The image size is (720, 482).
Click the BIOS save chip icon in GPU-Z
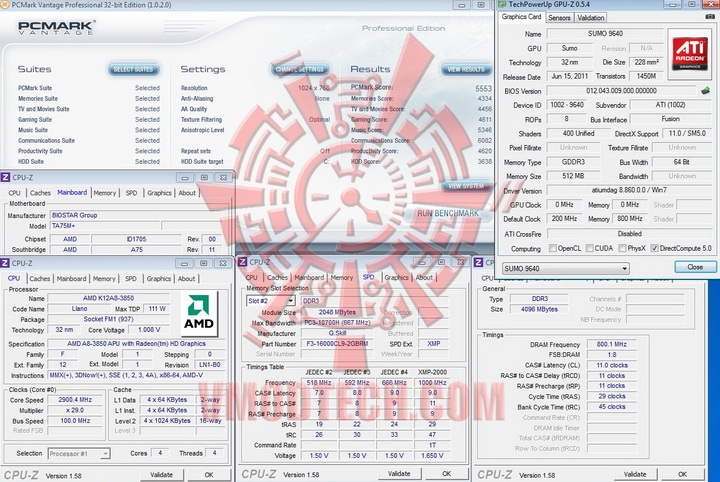tap(706, 90)
